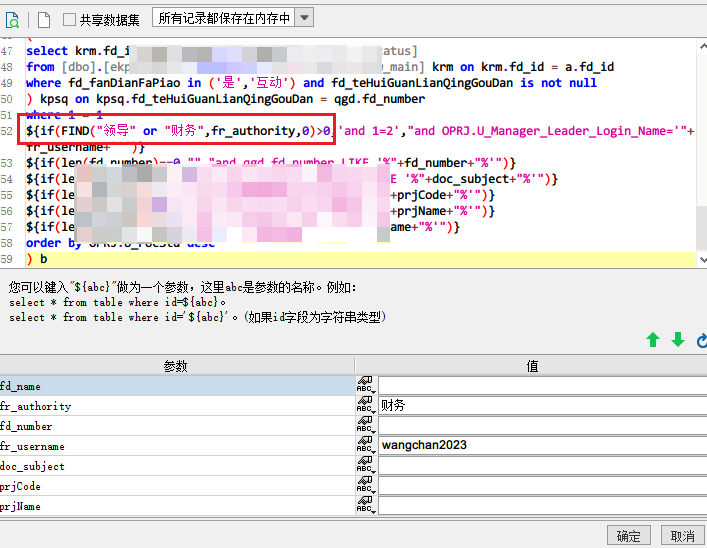Click the prjName value input field
Image resolution: width=707 pixels, height=548 pixels.
tap(542, 505)
